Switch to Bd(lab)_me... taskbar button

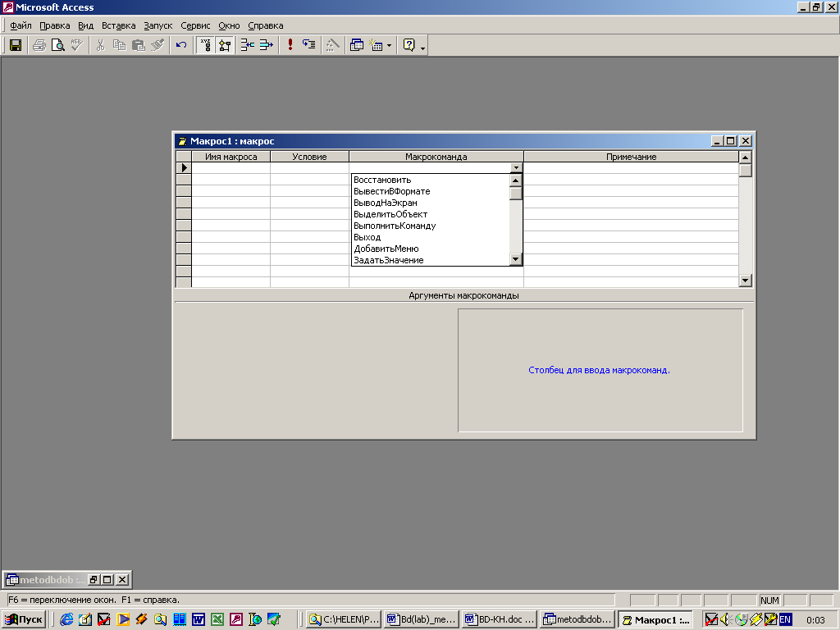point(422,620)
